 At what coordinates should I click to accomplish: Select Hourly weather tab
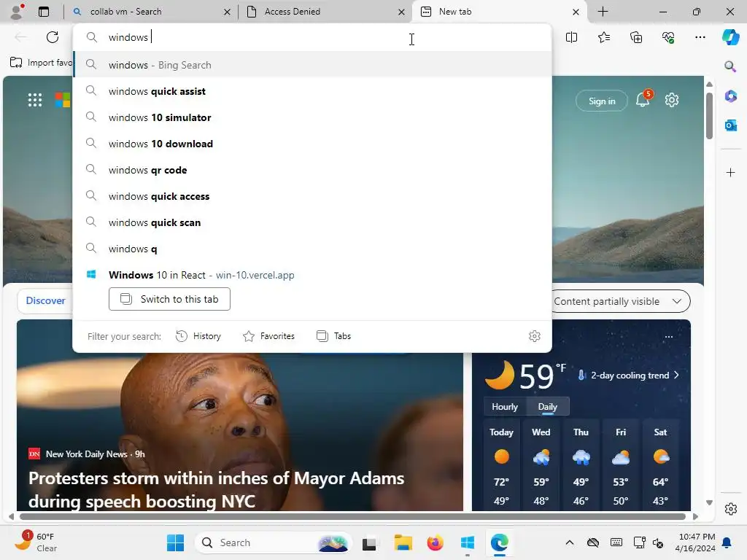pyautogui.click(x=505, y=407)
